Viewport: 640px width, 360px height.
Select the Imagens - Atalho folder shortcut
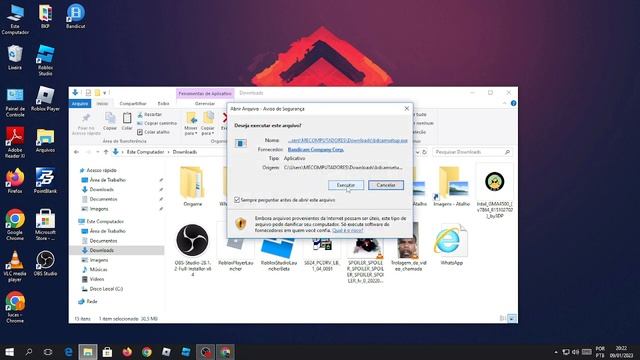[451, 186]
